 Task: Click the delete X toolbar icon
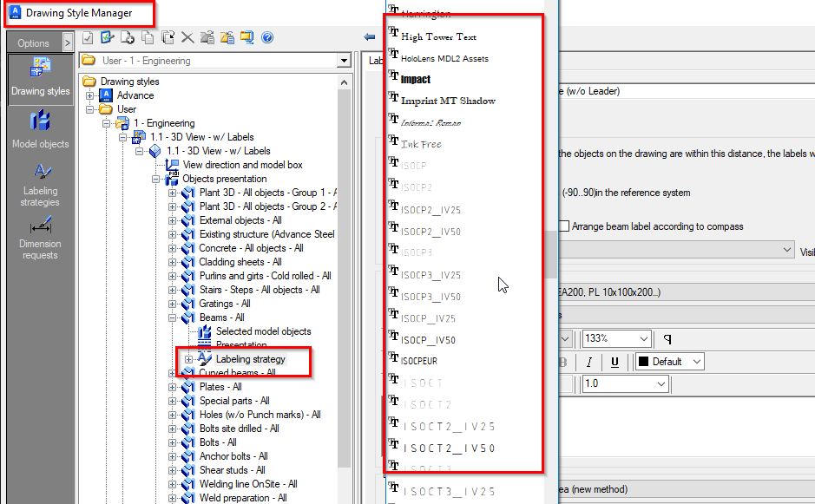click(x=187, y=37)
